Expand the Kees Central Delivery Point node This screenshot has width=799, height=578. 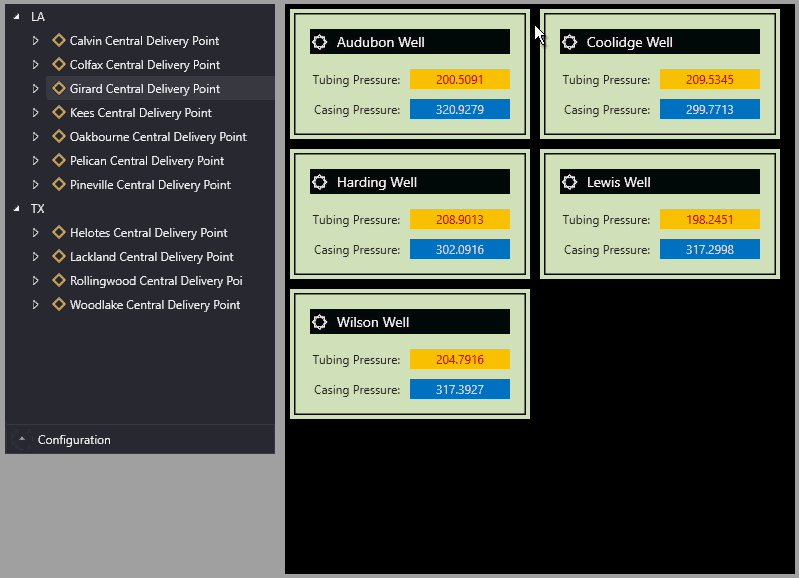[35, 112]
